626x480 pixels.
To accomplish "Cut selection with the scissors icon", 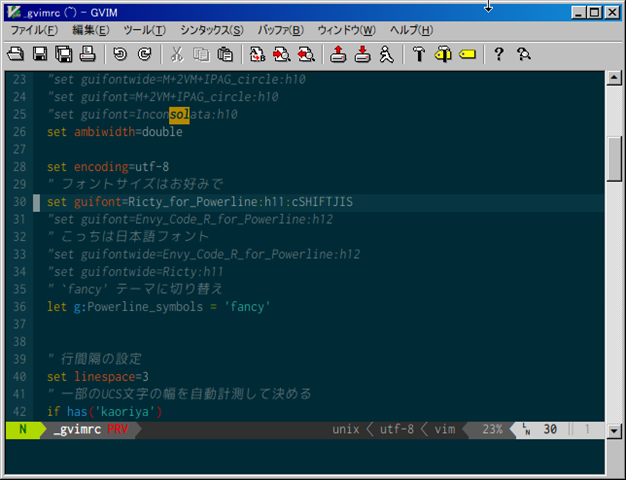I will pos(177,54).
